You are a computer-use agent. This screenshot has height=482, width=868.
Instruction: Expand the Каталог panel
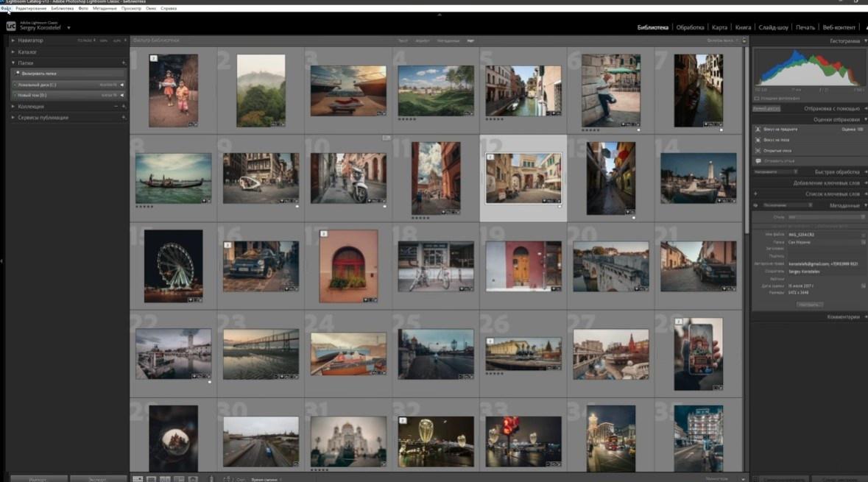[13, 52]
